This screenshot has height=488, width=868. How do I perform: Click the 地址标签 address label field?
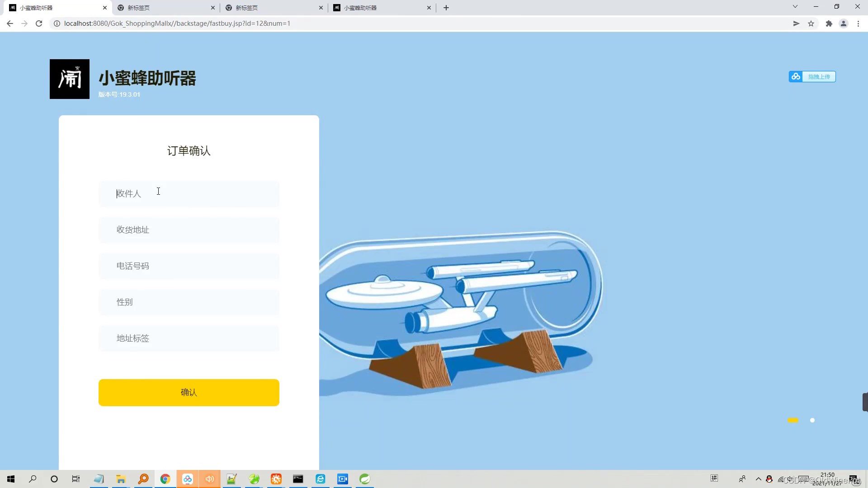tap(189, 338)
